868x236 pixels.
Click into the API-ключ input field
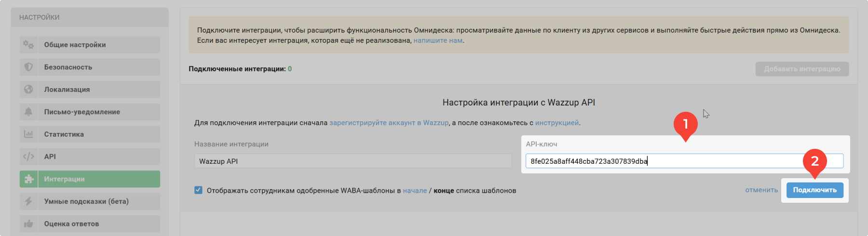[x=685, y=161]
